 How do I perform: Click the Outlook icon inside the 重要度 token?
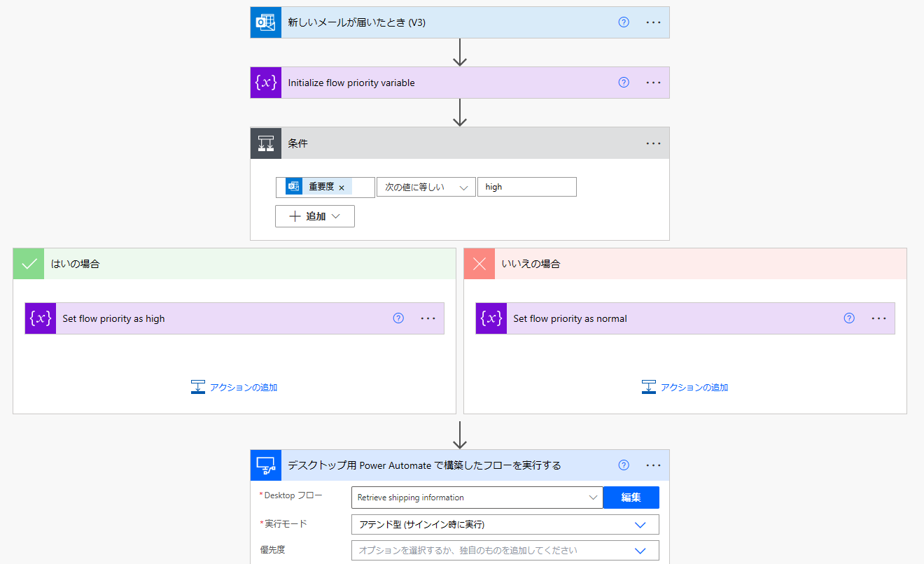(x=294, y=187)
